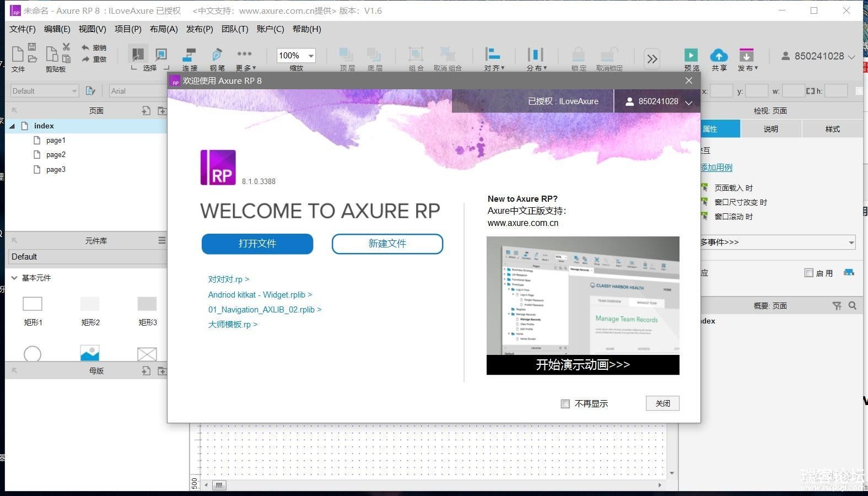Viewport: 868px width, 496px height.
Task: Click the cut (scissors) icon
Action: [66, 47]
